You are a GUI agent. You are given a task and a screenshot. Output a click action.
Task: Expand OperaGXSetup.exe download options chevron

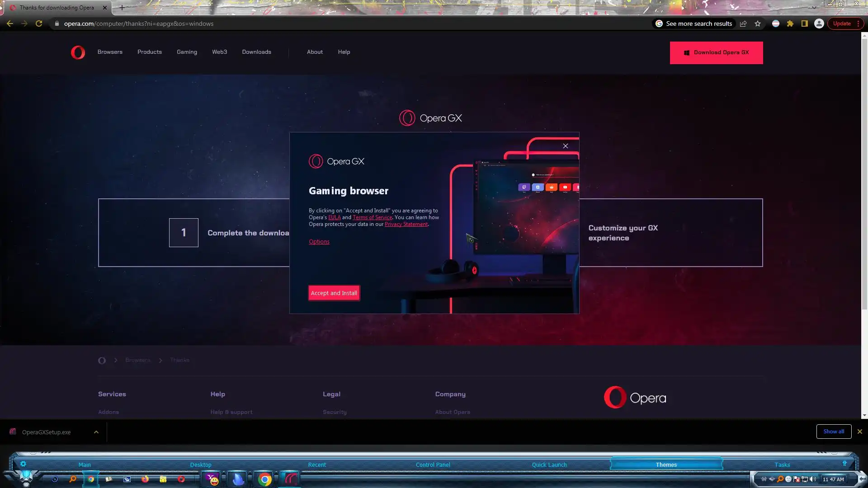point(96,432)
